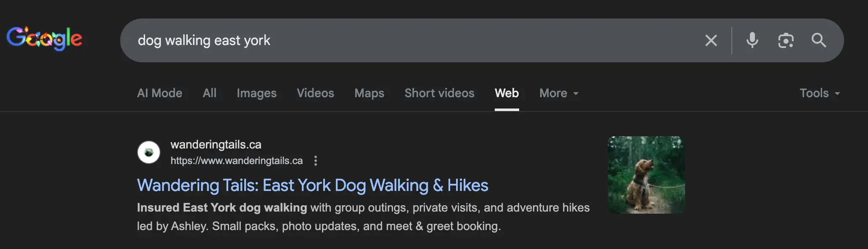Open the Tools dropdown
Viewport: 868px width, 249px height.
(819, 93)
